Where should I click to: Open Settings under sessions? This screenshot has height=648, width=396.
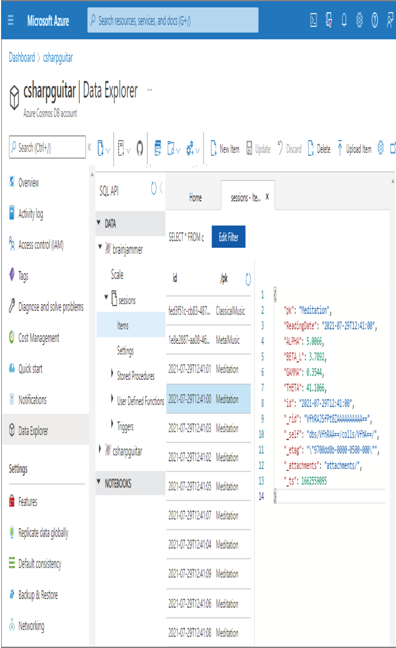pos(125,351)
